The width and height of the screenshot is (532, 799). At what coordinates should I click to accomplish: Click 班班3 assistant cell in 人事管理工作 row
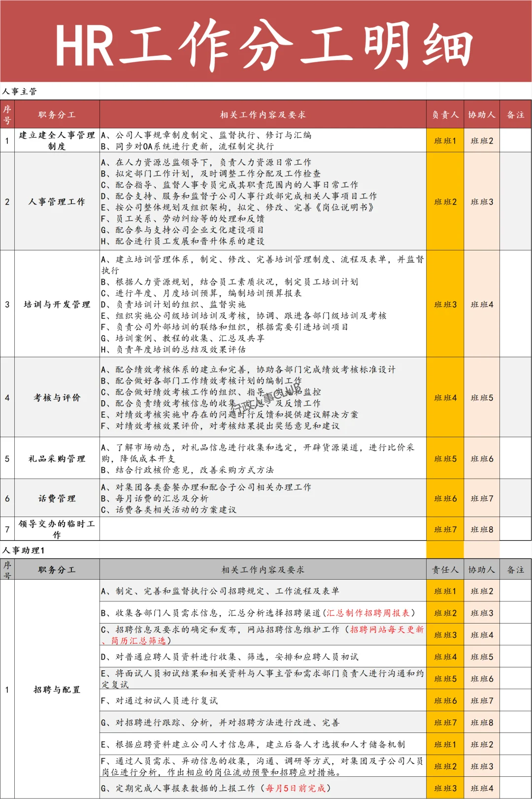482,202
